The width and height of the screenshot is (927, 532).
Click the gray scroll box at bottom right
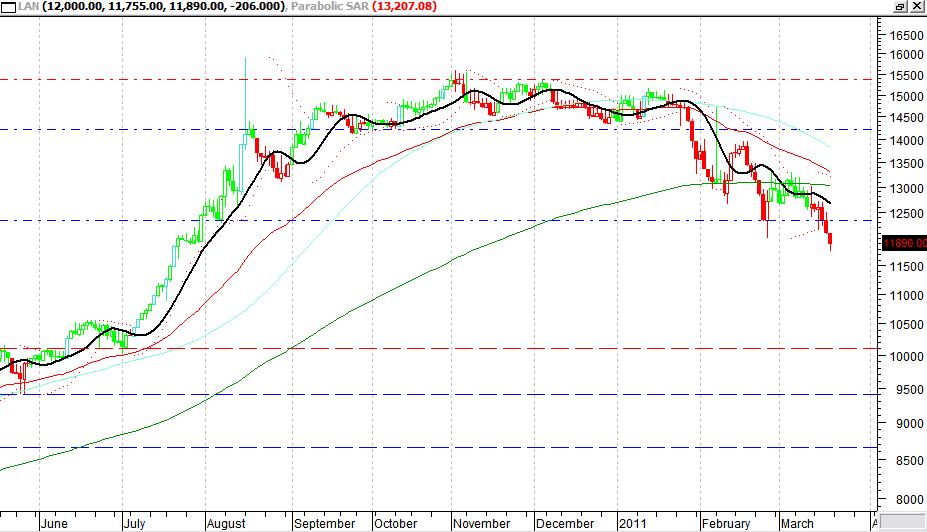click(x=902, y=522)
